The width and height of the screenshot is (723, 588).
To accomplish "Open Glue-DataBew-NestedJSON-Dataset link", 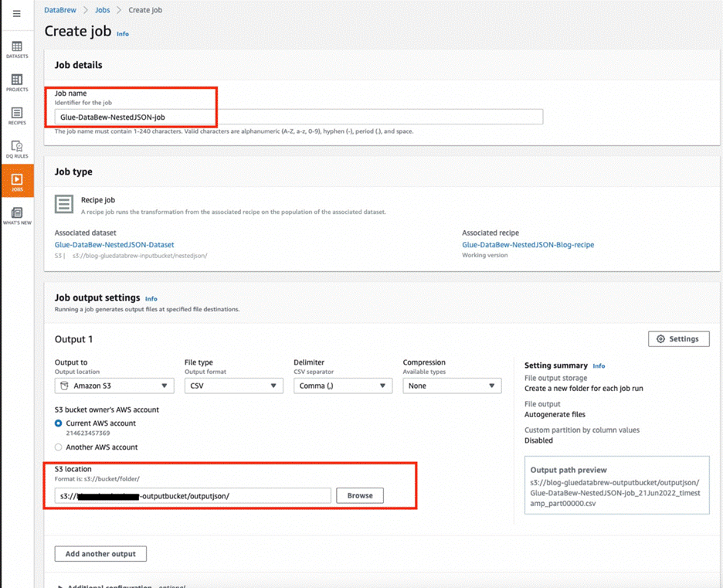I will tap(114, 245).
